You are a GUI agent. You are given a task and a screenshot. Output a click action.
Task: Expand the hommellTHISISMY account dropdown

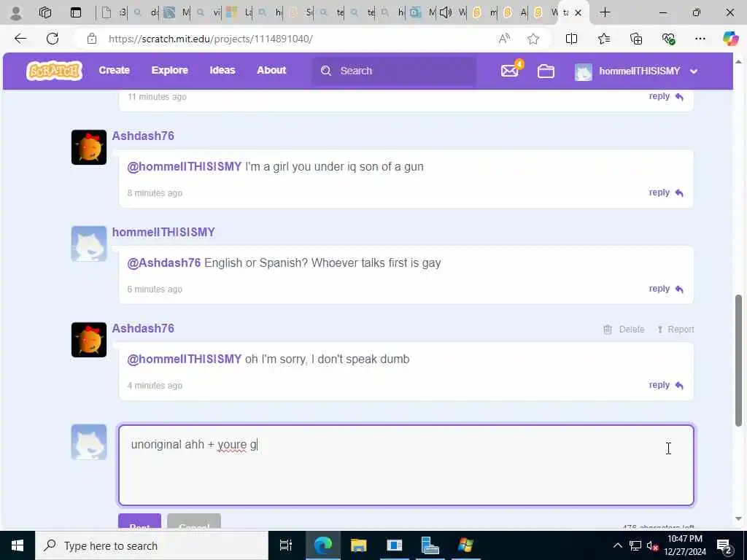pos(694,71)
